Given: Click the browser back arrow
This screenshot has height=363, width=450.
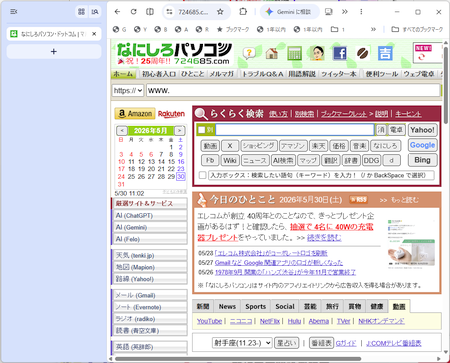Looking at the screenshot, I should [x=117, y=12].
